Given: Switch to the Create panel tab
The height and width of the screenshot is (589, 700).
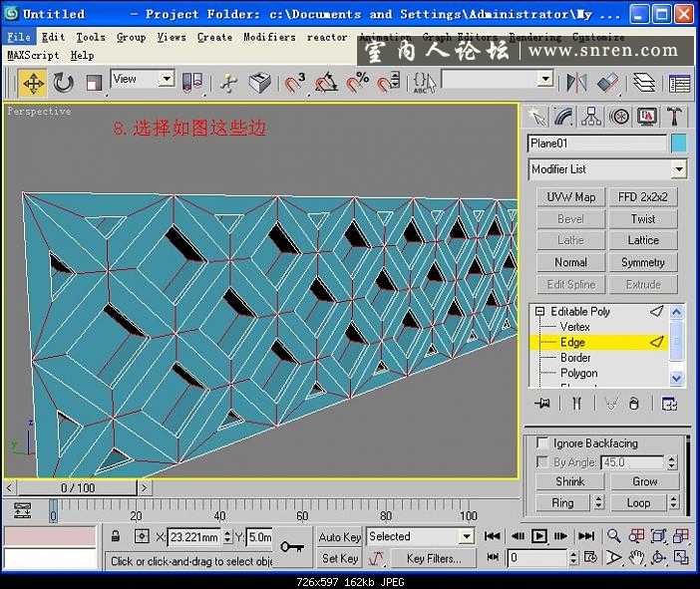Looking at the screenshot, I should (537, 117).
